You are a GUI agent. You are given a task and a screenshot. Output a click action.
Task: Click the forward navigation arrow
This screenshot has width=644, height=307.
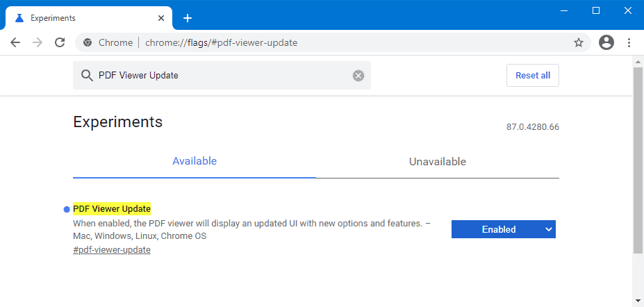point(38,42)
